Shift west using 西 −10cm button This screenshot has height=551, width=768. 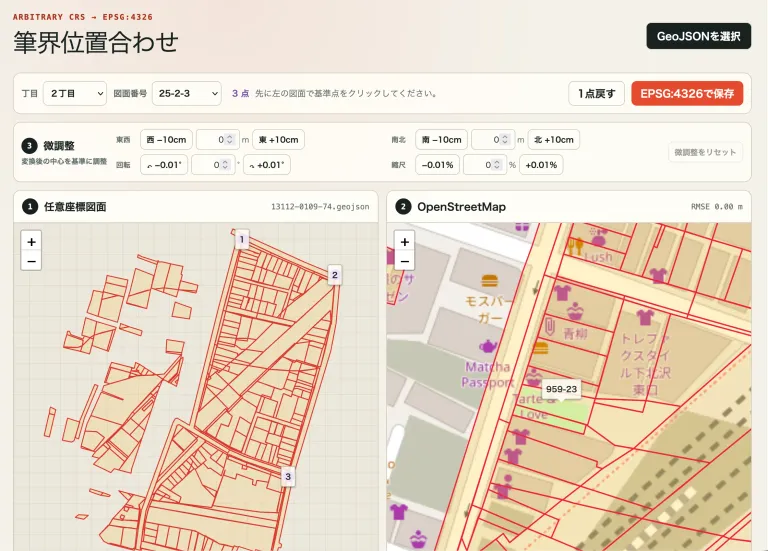[x=167, y=140]
